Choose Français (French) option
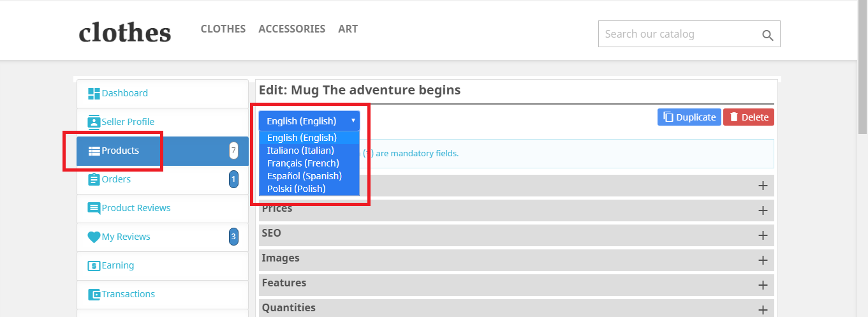The image size is (868, 317). (x=303, y=163)
